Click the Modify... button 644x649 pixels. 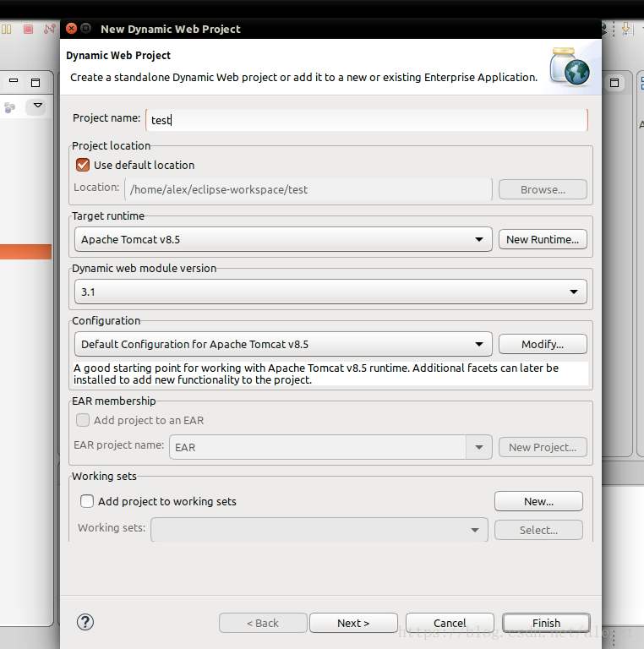pos(543,344)
